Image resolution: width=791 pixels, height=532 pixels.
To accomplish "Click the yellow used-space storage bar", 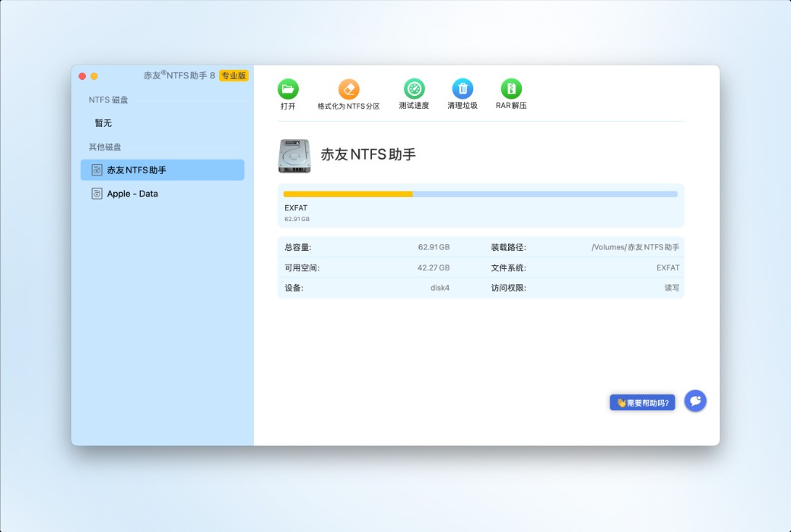I will click(x=348, y=194).
